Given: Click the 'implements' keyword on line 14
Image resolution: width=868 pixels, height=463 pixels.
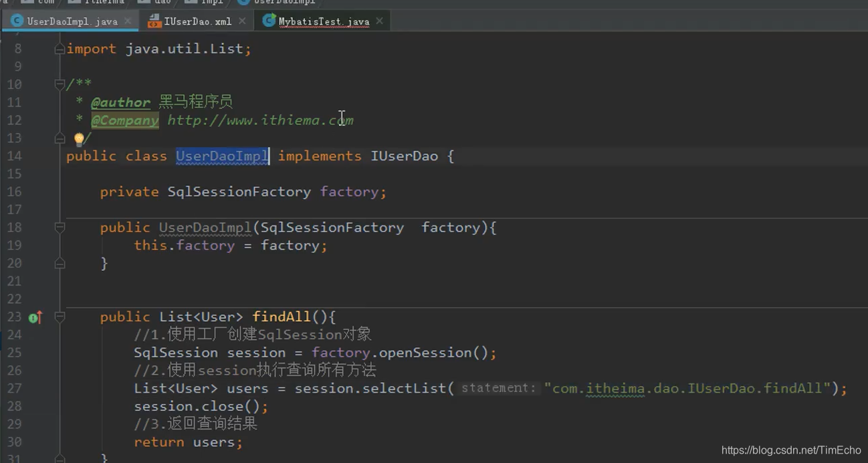Looking at the screenshot, I should point(320,156).
